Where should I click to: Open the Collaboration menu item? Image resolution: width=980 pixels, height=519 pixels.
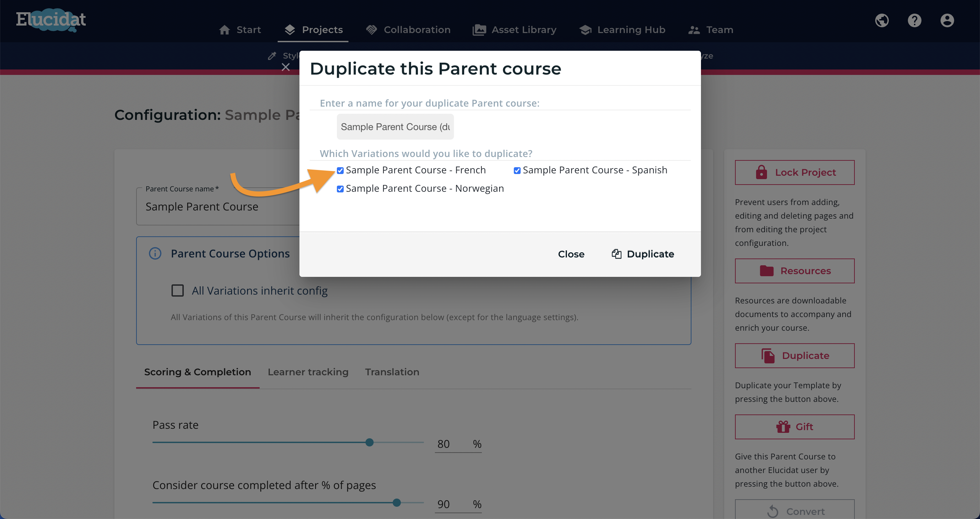(408, 30)
